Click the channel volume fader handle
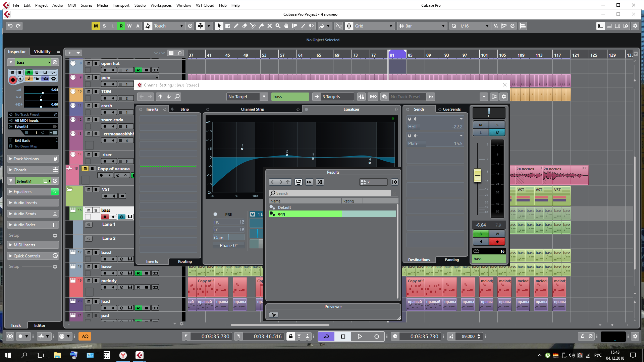Screen dimensions: 644x362 coord(477,175)
